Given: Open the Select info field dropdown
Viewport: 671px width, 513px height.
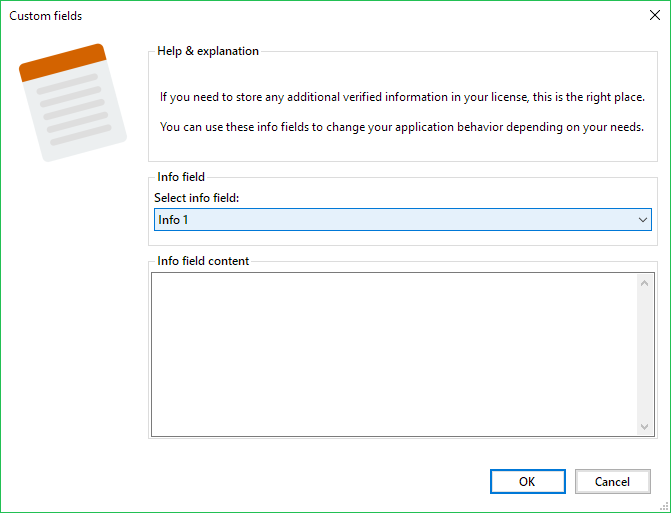Looking at the screenshot, I should 403,219.
